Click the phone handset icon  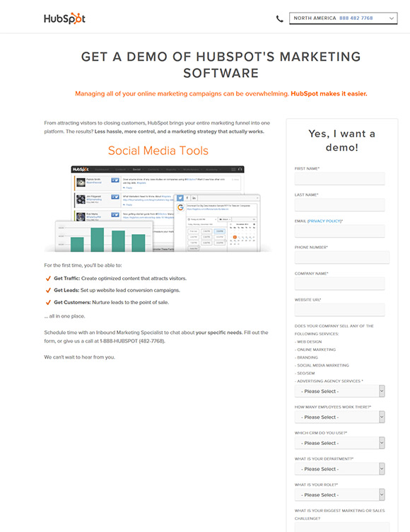click(x=280, y=18)
